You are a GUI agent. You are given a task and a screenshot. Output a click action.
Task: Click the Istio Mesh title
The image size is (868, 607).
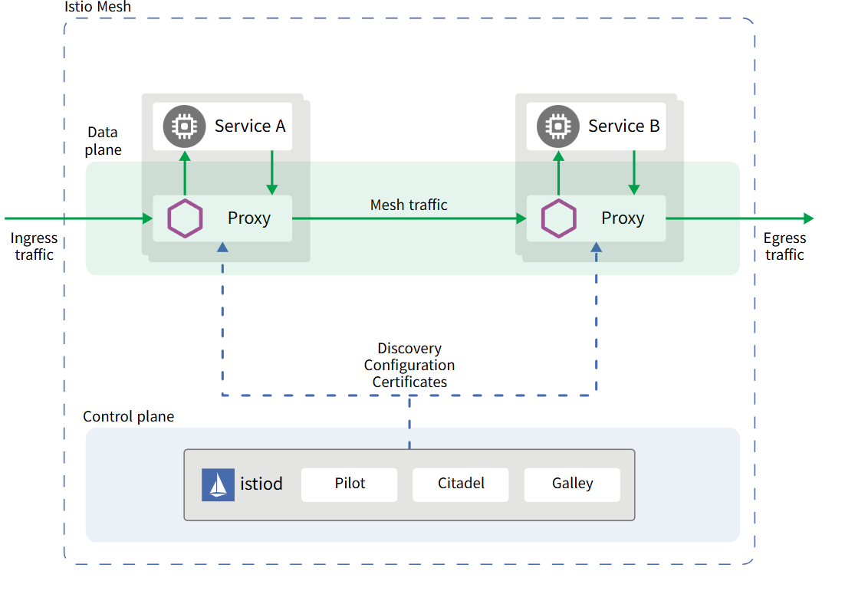tap(97, 7)
